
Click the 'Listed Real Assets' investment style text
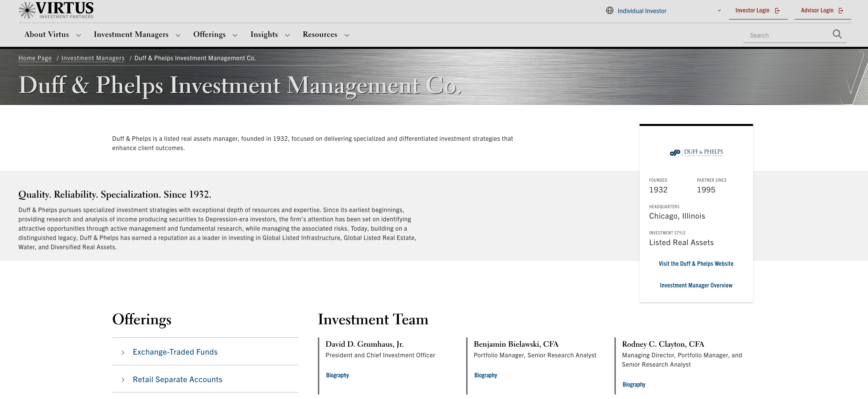click(x=682, y=243)
